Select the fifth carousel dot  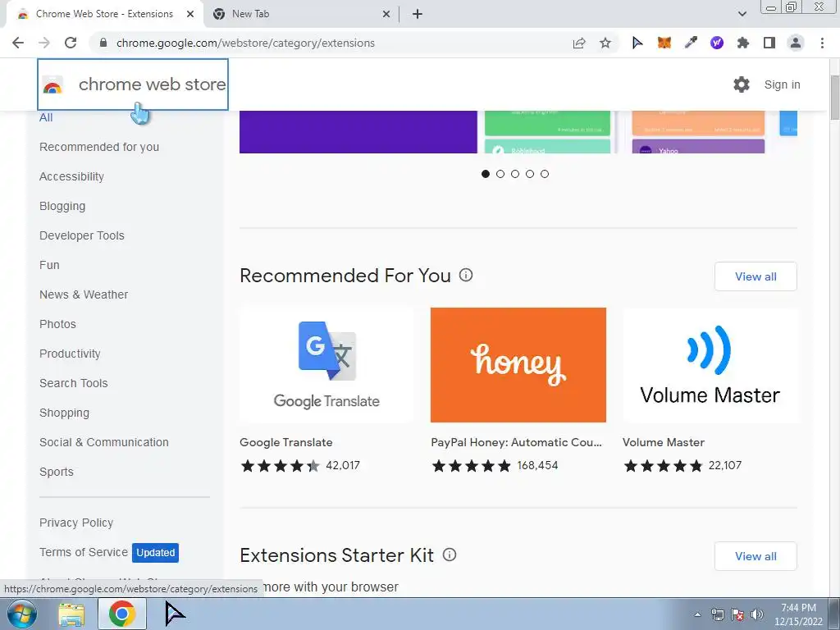point(545,174)
